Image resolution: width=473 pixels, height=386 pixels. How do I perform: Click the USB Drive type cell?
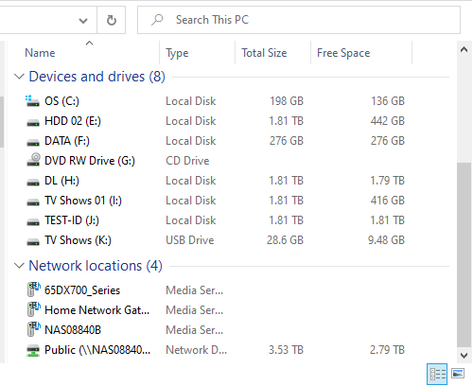coord(190,240)
